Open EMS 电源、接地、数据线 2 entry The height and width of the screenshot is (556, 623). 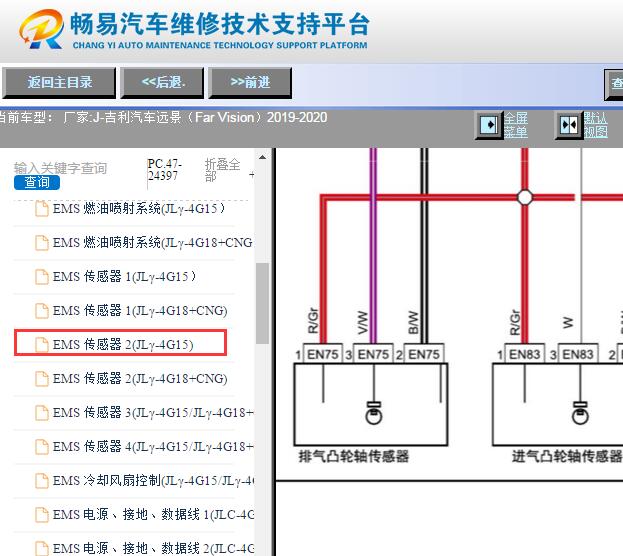(153, 548)
